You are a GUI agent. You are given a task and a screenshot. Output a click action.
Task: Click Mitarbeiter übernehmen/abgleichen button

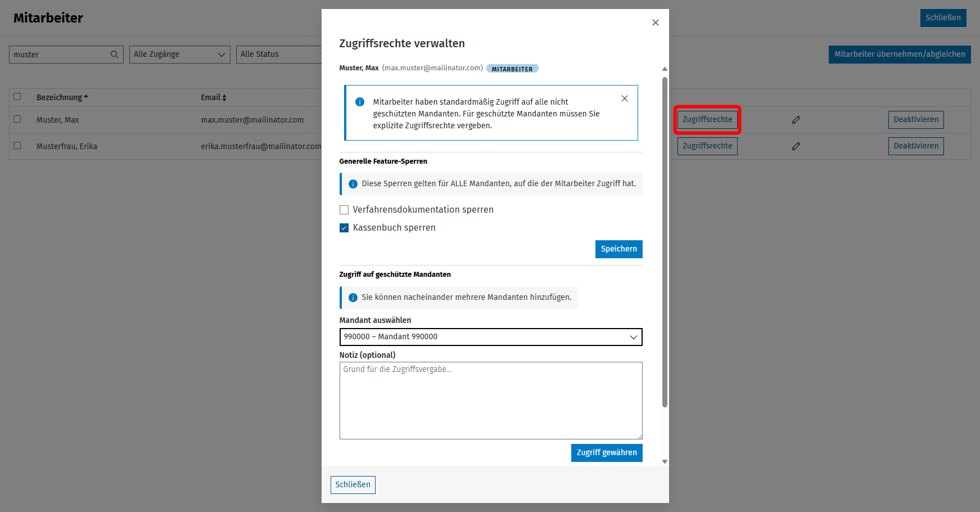[900, 55]
